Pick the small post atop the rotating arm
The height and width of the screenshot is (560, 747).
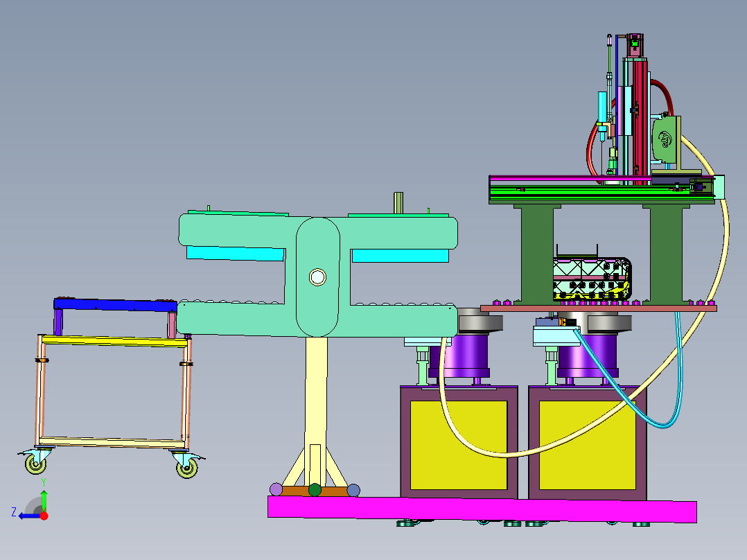(398, 202)
